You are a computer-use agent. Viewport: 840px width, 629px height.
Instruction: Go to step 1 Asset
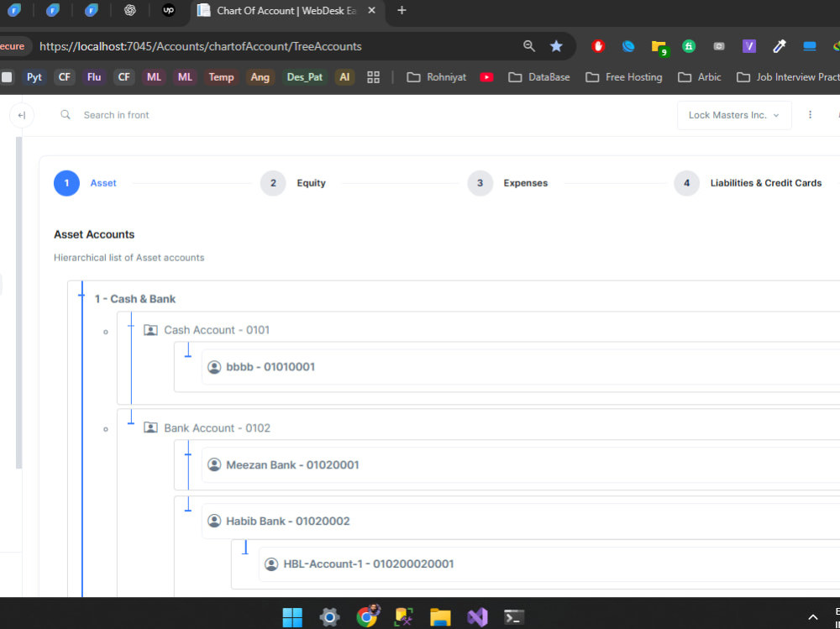point(85,183)
